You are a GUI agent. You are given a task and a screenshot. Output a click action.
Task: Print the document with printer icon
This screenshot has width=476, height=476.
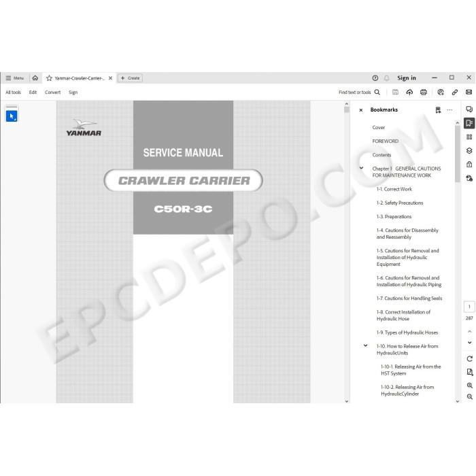point(424,92)
